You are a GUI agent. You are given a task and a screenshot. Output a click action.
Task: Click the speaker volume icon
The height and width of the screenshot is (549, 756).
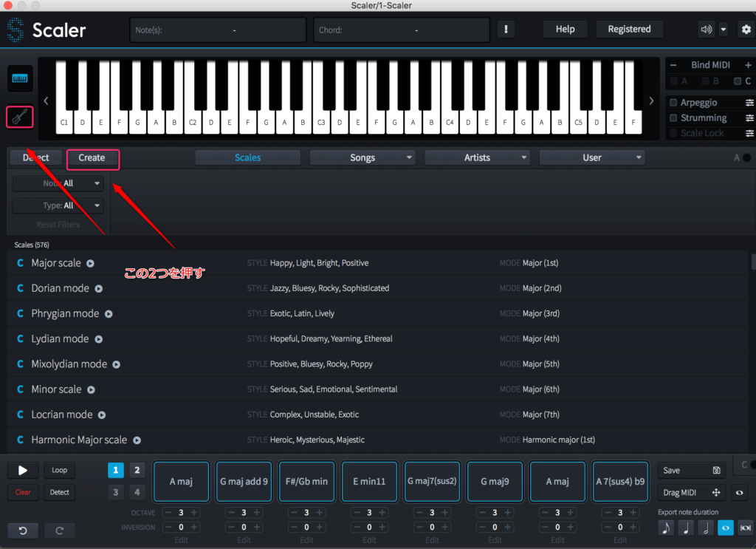click(x=707, y=30)
